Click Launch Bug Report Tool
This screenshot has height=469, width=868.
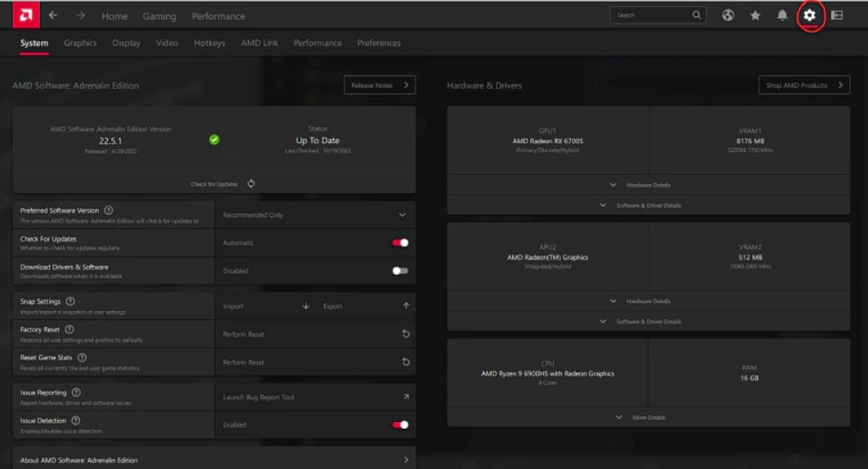(259, 397)
